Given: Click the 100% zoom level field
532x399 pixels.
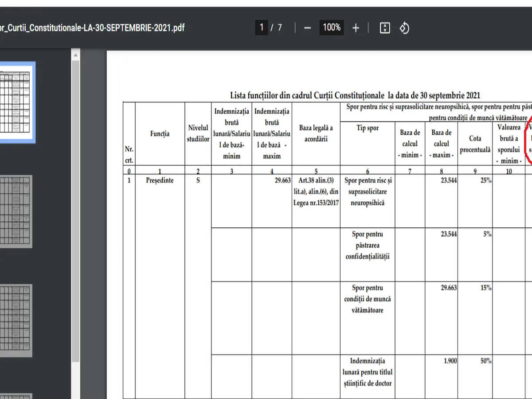Looking at the screenshot, I should [331, 27].
